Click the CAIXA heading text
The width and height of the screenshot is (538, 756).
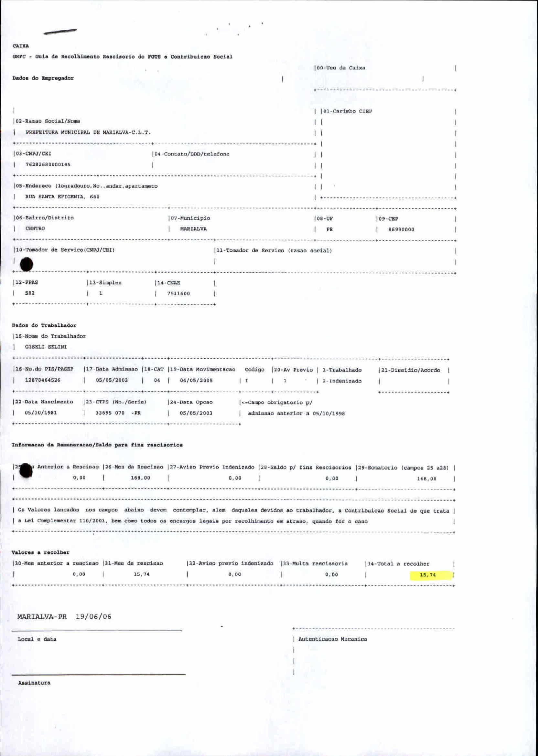point(21,46)
